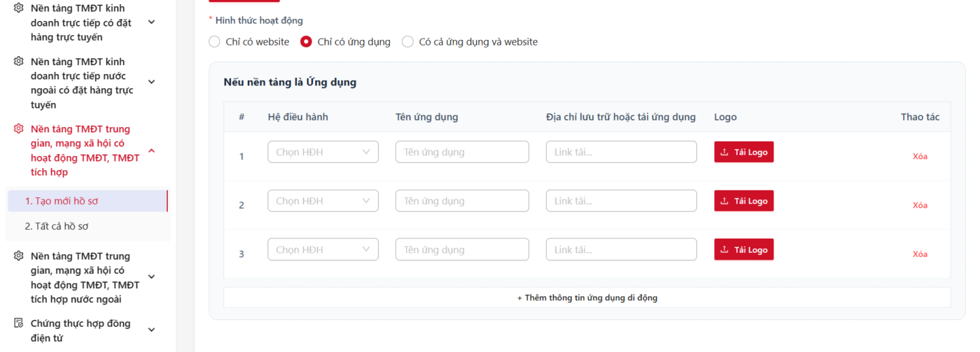
Task: Click gear icon beside 'kinh doanh trực tiếp nước ngoài' item
Action: (19, 62)
